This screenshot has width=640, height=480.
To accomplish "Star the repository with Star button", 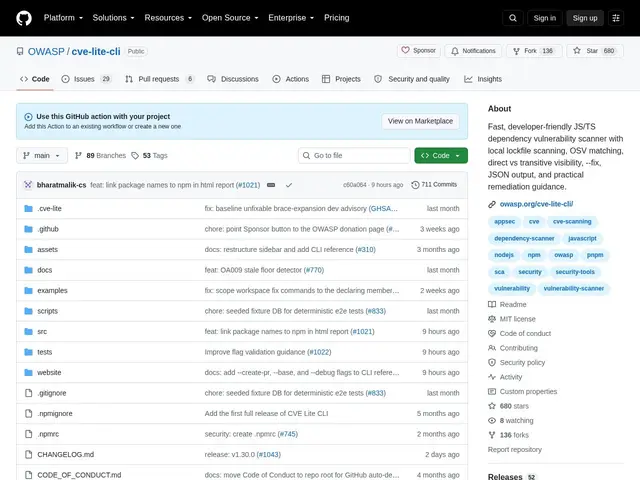I will click(x=595, y=51).
